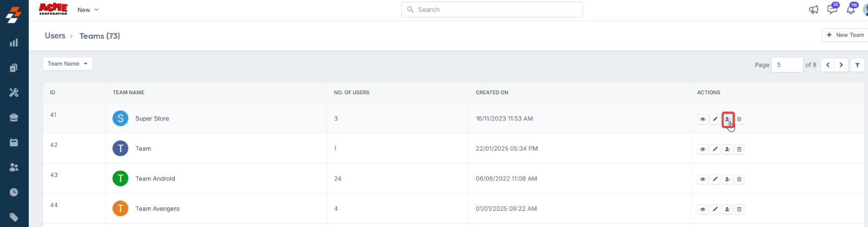868x227 pixels.
Task: Click the date 06/06/2022 11:08 AM
Action: click(506, 179)
